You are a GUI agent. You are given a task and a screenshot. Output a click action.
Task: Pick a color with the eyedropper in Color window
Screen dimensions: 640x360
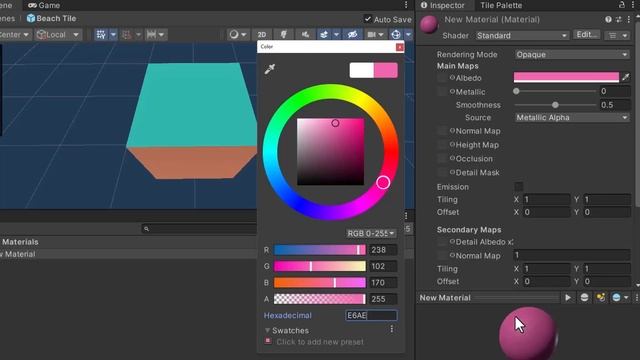coord(269,69)
